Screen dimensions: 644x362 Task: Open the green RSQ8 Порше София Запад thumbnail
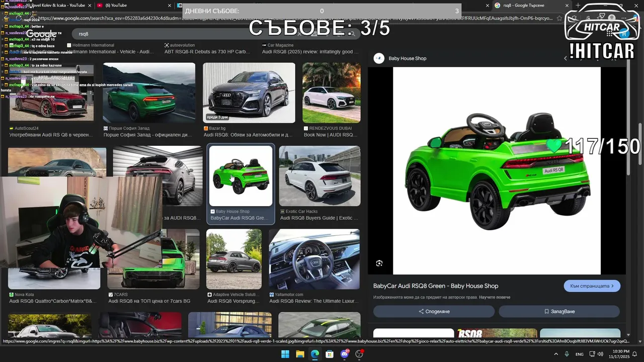(149, 93)
